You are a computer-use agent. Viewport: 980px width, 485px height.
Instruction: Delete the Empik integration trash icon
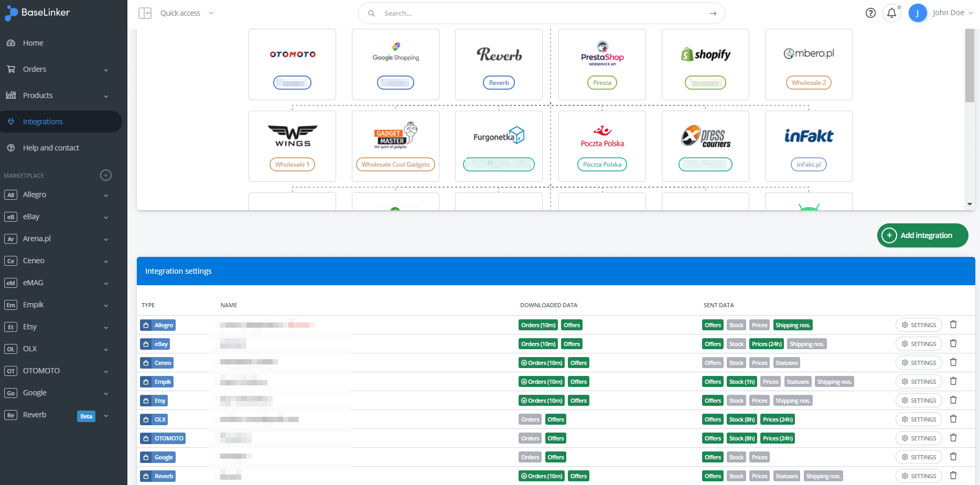(953, 381)
